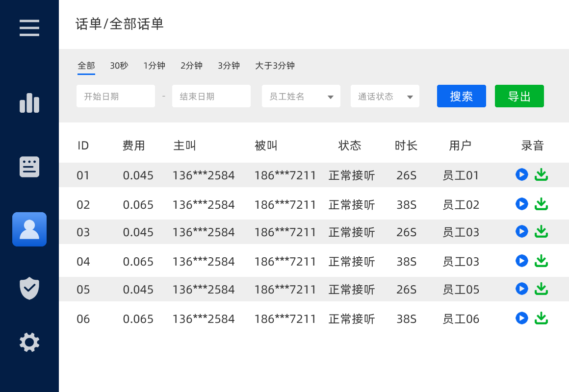
Task: Click the blue 搜索 button
Action: pos(462,96)
